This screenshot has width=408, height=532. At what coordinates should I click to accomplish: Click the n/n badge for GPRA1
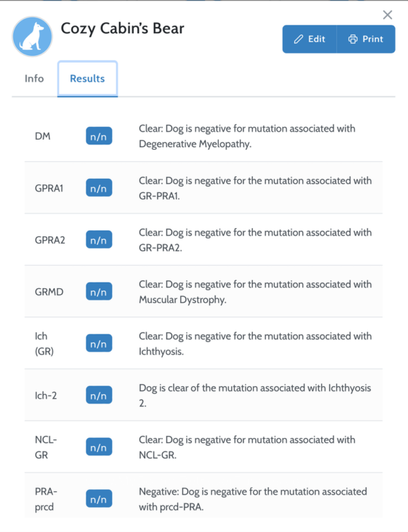99,188
